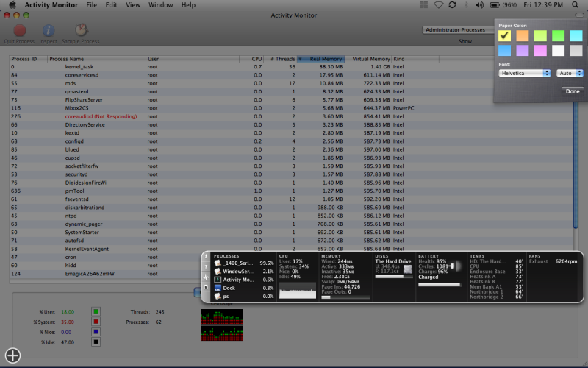Click the Bluetooth menu bar icon
Viewport: 588px width, 368px height.
point(466,5)
